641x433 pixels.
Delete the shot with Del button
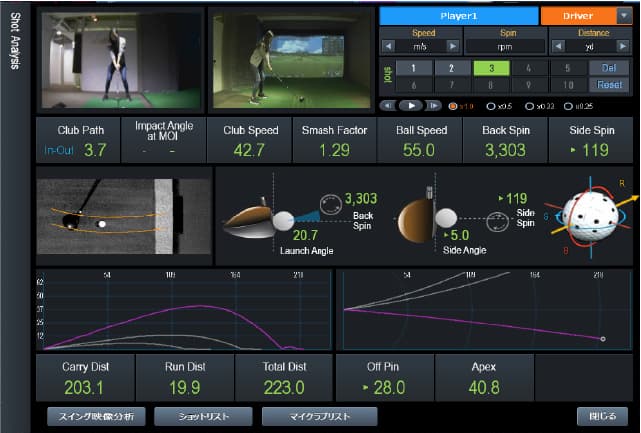609,68
